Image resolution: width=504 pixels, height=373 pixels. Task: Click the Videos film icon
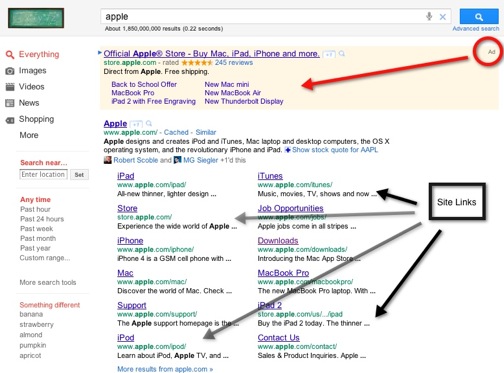(x=10, y=87)
